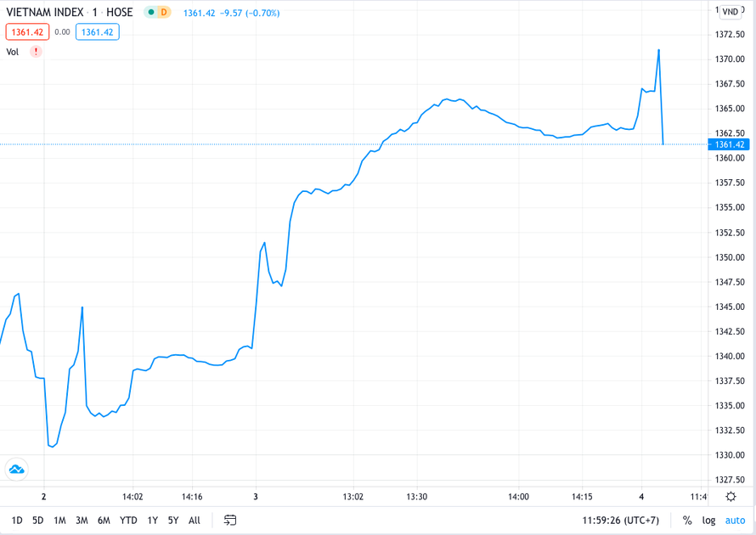Click the Go to date icon

[x=230, y=521]
